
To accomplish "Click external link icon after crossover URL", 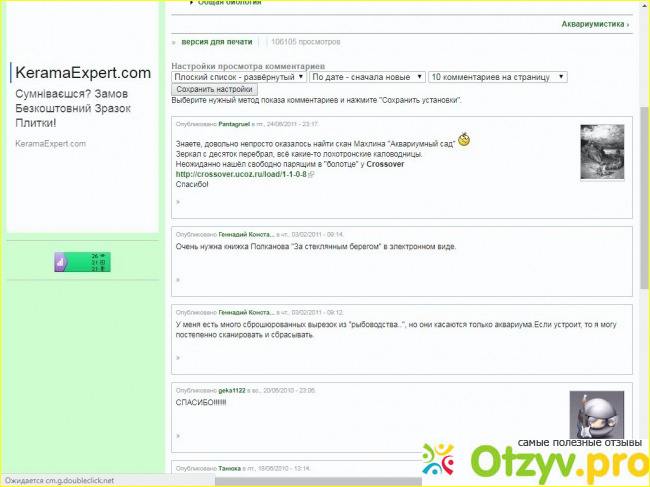I will [311, 174].
